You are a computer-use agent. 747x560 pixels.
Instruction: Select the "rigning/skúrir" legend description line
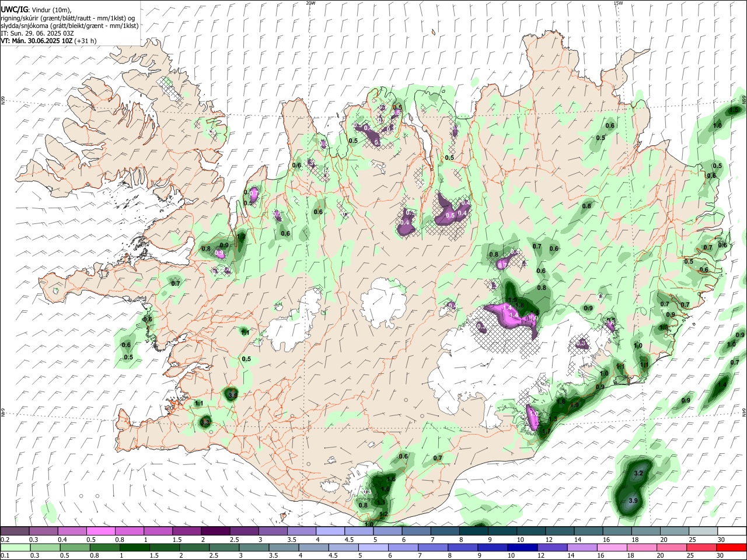(69, 17)
